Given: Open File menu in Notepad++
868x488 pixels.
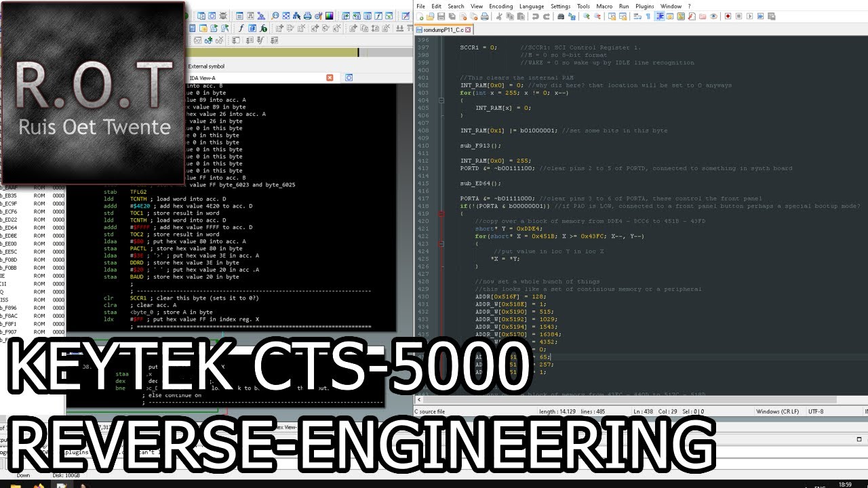Looking at the screenshot, I should (420, 6).
